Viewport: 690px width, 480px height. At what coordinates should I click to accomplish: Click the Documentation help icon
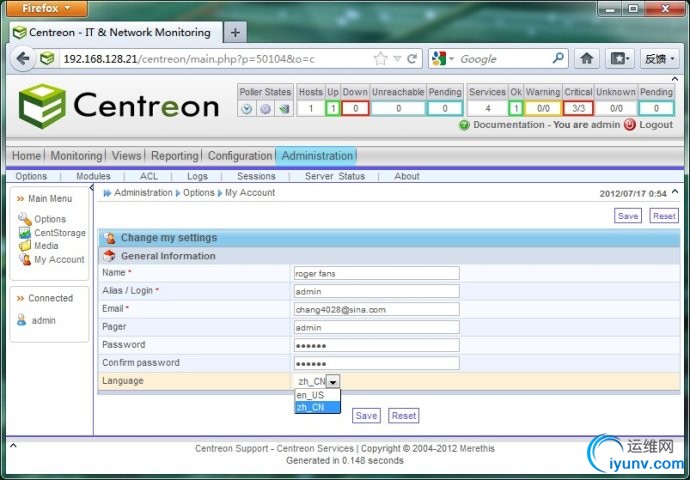click(x=464, y=125)
